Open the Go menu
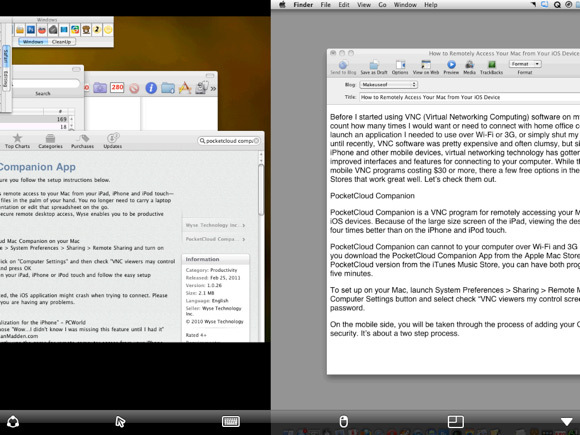The image size is (580, 435). point(382,5)
